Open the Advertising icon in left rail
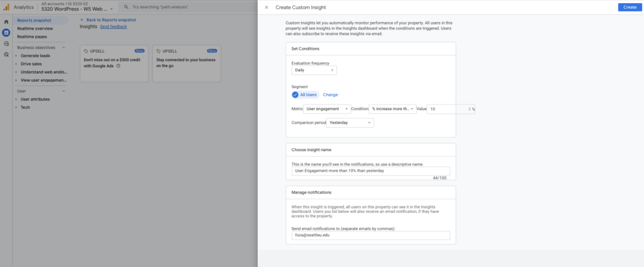 pyautogui.click(x=6, y=54)
